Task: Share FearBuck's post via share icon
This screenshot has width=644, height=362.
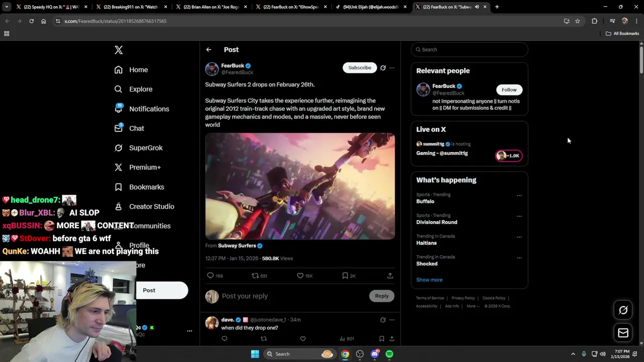Action: pyautogui.click(x=390, y=276)
